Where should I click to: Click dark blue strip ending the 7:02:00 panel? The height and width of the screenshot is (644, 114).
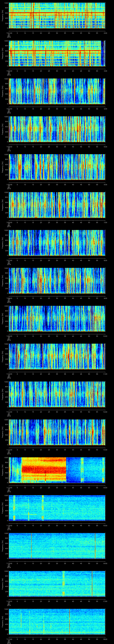(102, 53)
